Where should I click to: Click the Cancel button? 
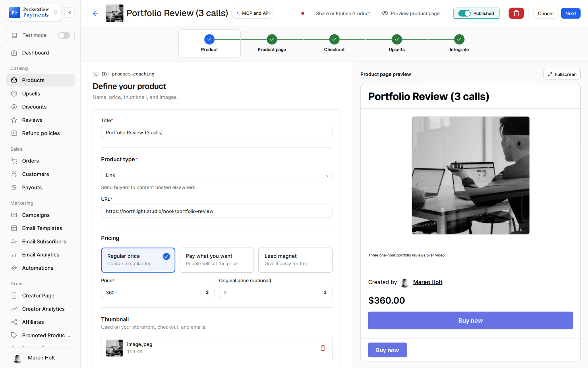[545, 13]
